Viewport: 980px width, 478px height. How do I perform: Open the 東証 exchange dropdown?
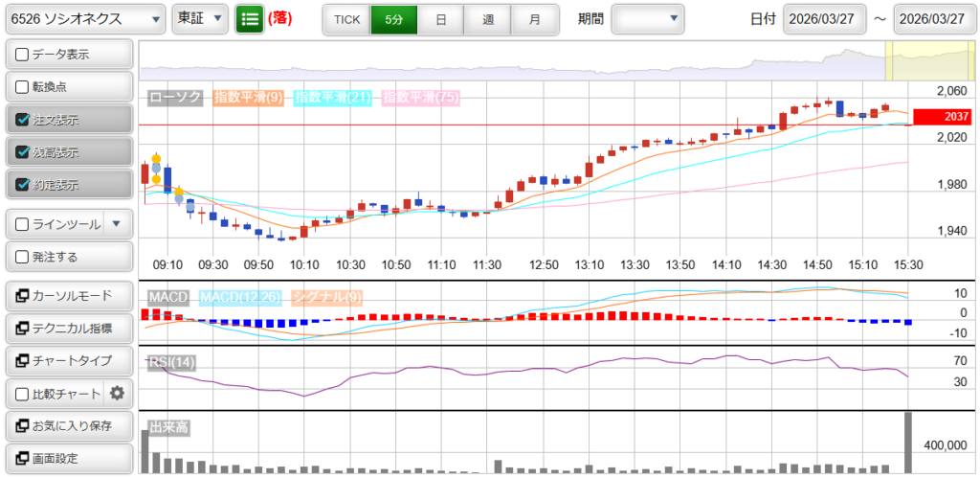click(x=200, y=19)
